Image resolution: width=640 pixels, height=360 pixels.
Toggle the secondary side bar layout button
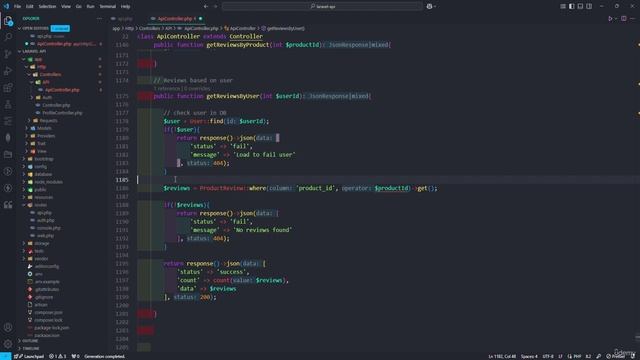tap(589, 7)
